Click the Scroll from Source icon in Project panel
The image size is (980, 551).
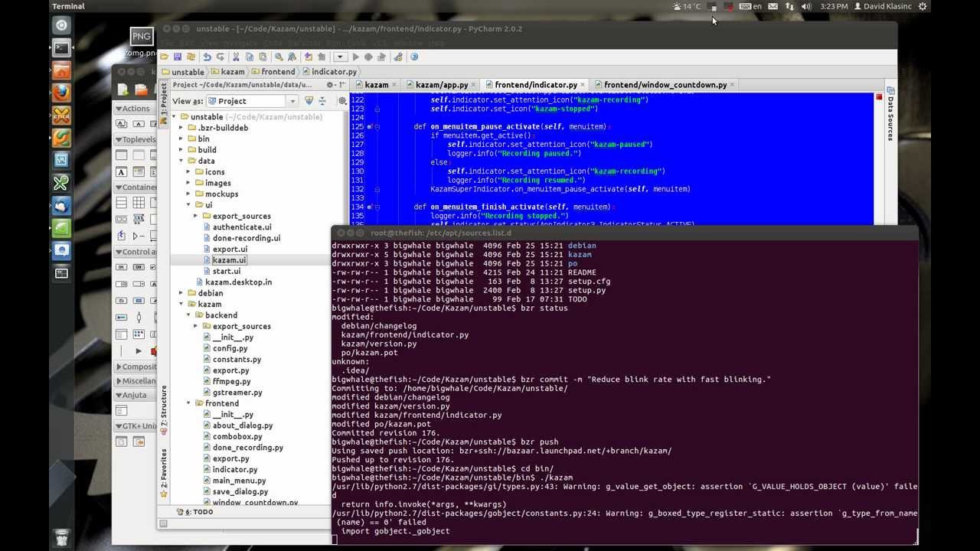[x=309, y=101]
